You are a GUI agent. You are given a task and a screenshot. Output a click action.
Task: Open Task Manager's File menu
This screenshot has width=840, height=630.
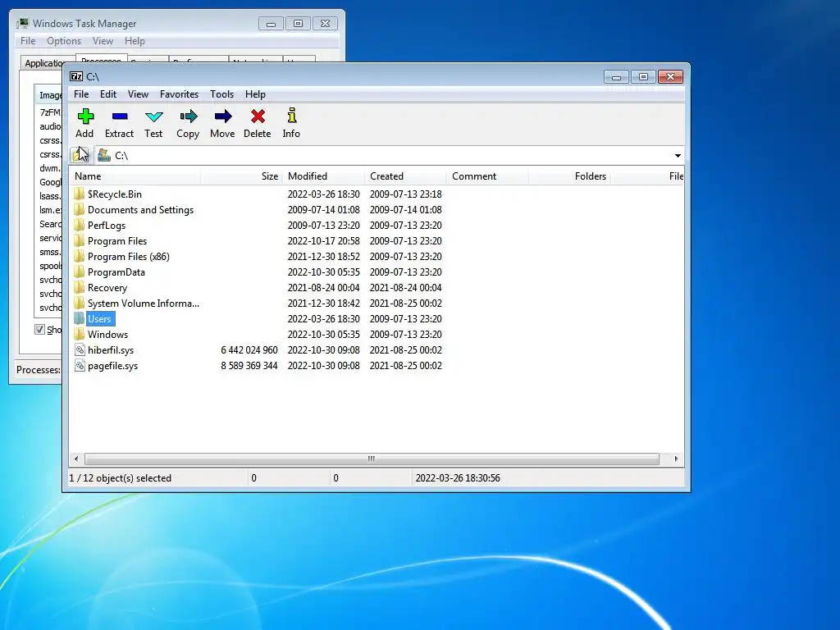(28, 41)
